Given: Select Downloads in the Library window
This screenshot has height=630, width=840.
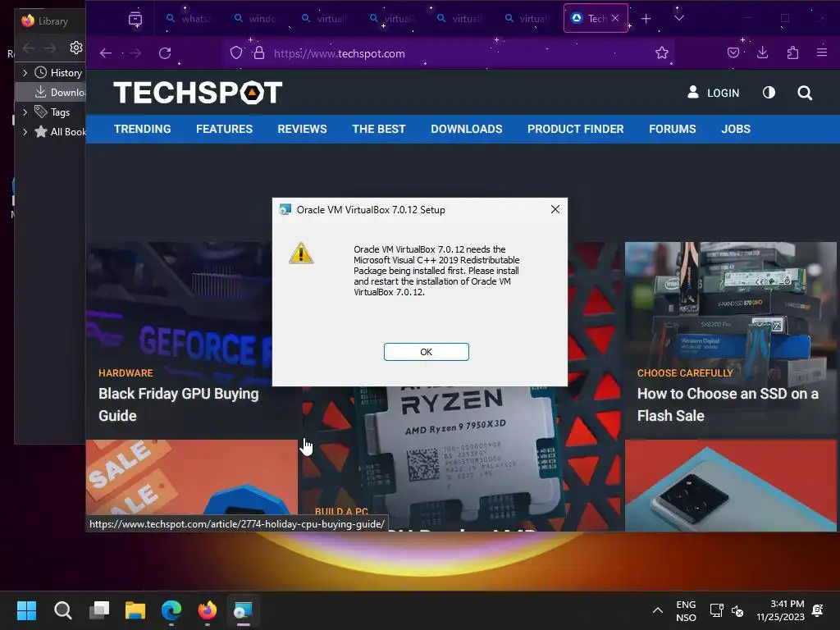Looking at the screenshot, I should point(60,92).
